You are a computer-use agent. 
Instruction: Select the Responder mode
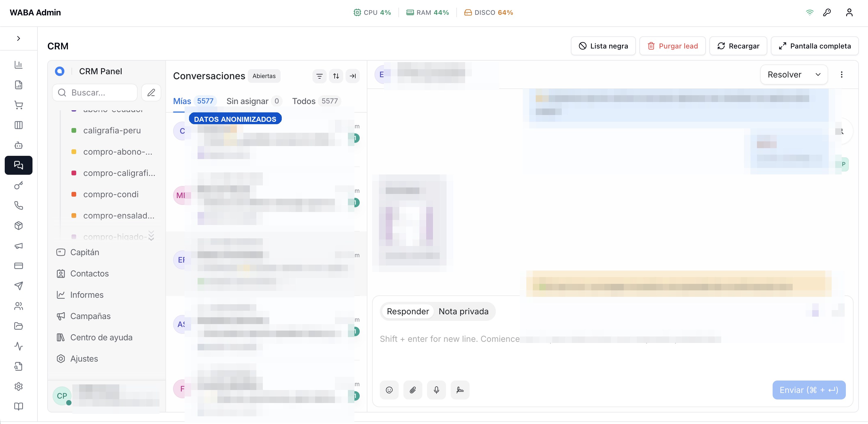408,311
